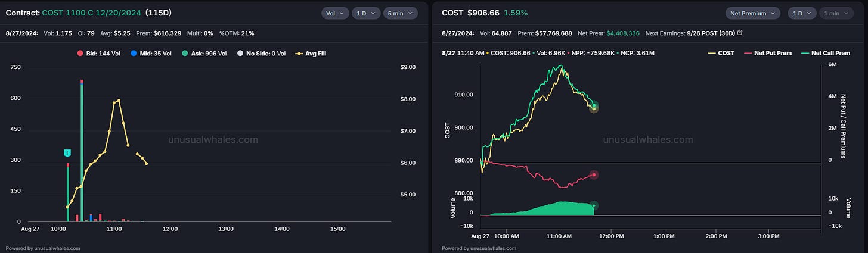This screenshot has width=868, height=253.
Task: Toggle the Ask volume series in the legend
Action: point(203,53)
